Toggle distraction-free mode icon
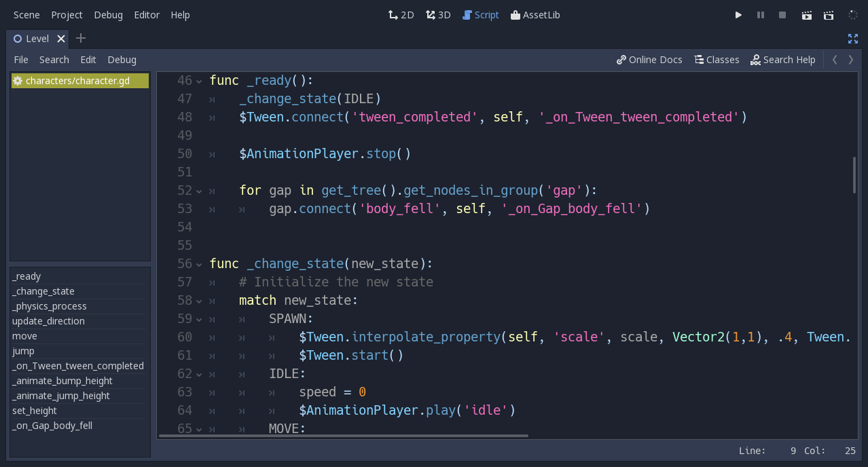 tap(853, 39)
